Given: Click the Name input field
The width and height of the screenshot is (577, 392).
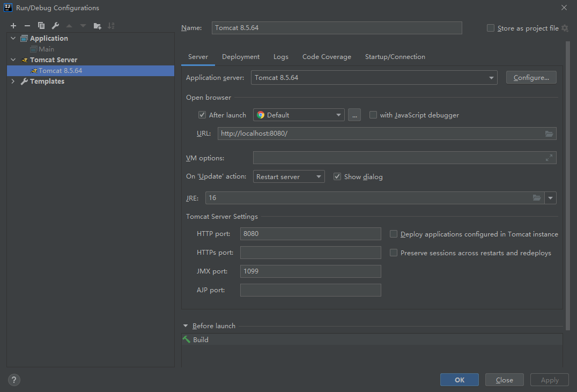Looking at the screenshot, I should 337,28.
